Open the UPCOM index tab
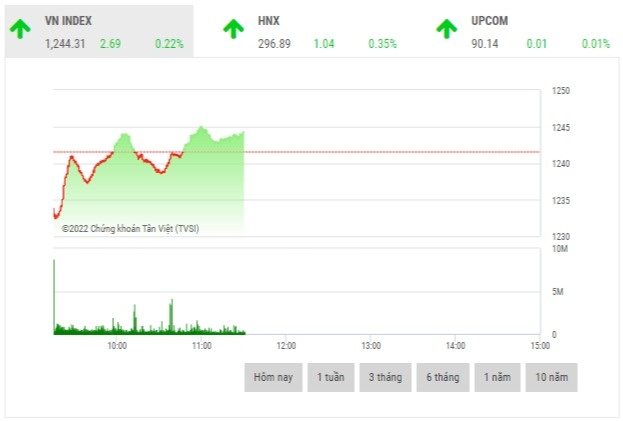Viewport: 623px width, 421px height. click(489, 20)
